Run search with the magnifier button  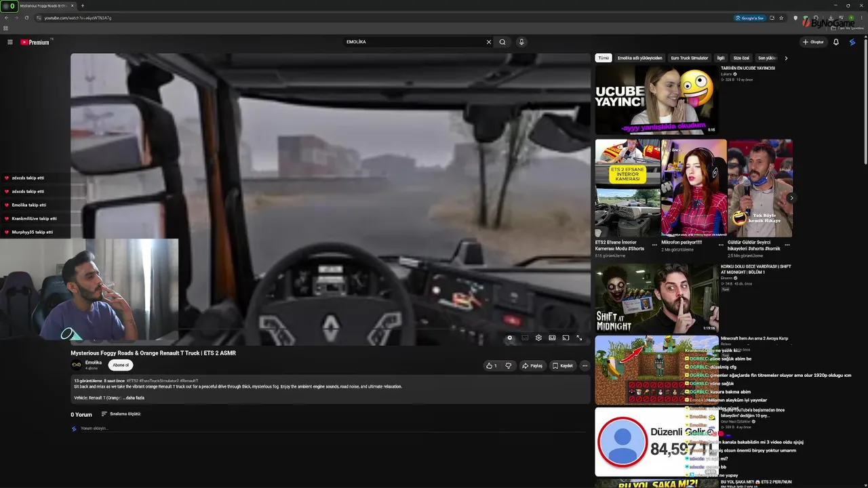tap(502, 42)
